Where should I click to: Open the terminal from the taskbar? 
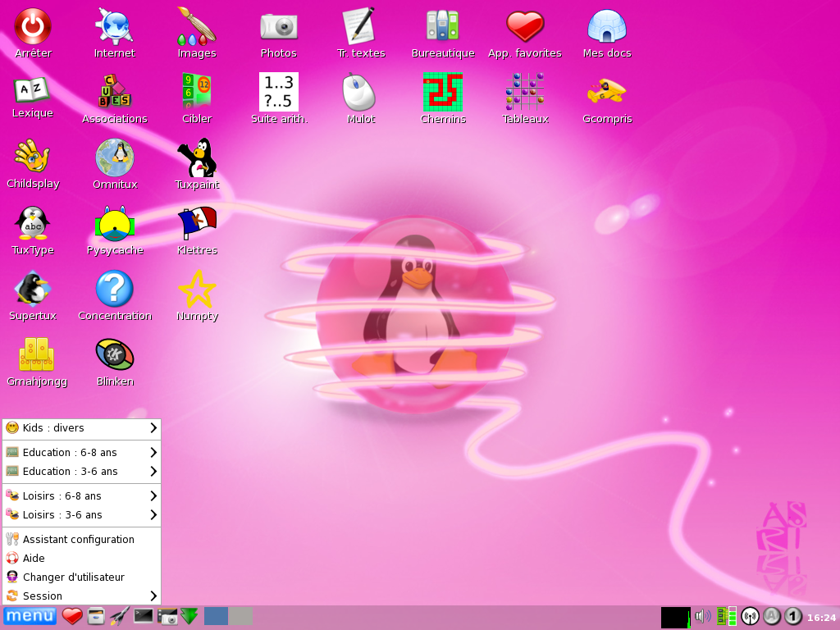[143, 615]
